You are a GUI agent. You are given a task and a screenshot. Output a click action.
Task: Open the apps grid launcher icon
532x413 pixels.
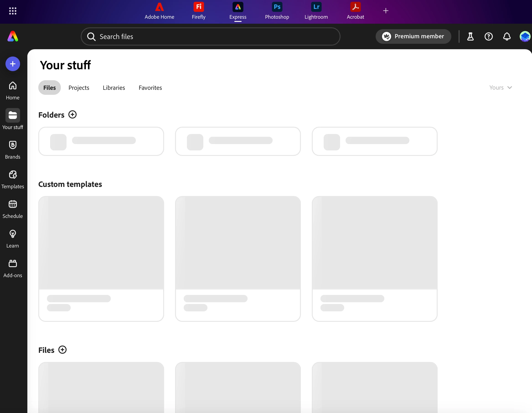13,11
